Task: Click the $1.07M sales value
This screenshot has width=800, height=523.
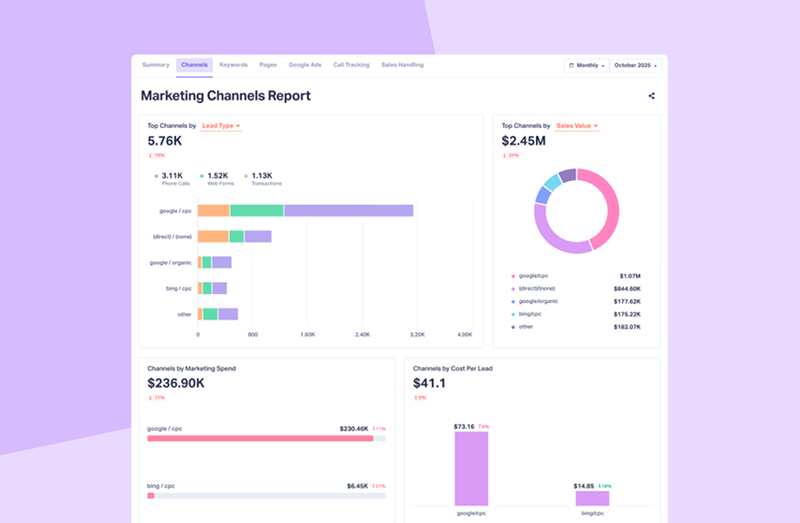Action: (630, 276)
